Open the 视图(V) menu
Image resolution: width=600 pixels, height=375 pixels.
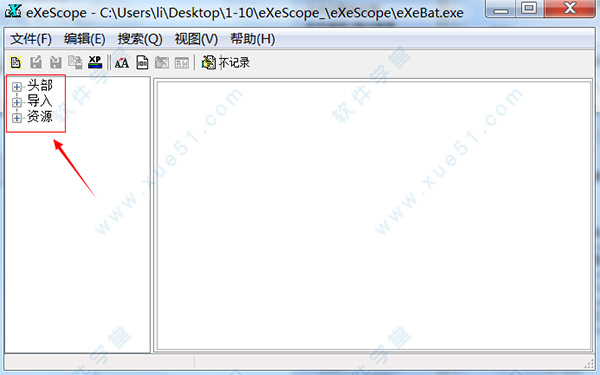[x=196, y=39]
